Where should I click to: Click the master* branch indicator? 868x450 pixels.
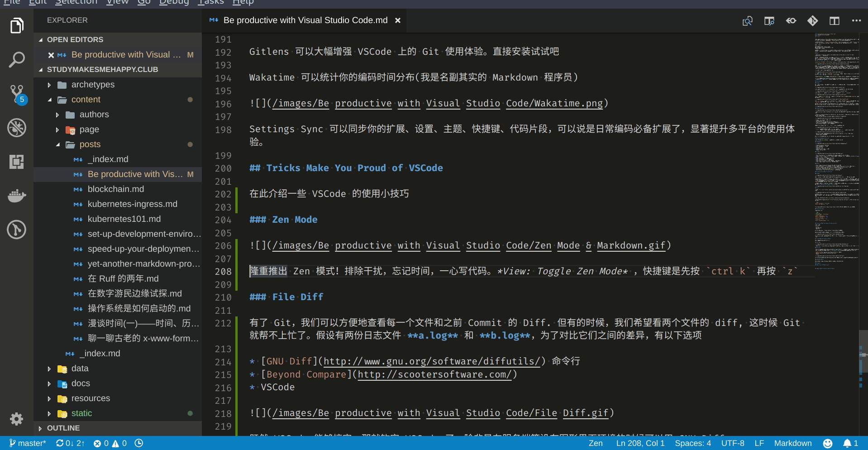27,443
